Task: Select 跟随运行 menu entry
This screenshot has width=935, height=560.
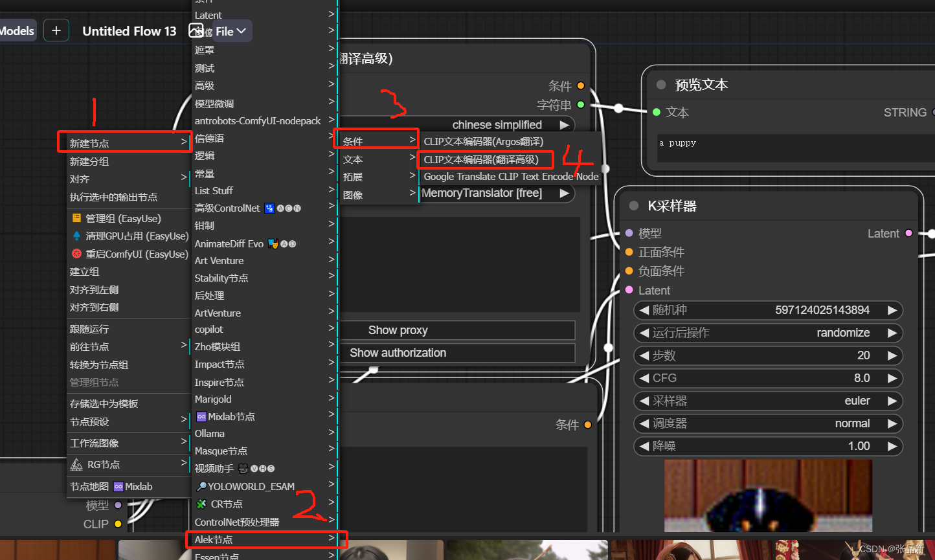Action: point(128,329)
